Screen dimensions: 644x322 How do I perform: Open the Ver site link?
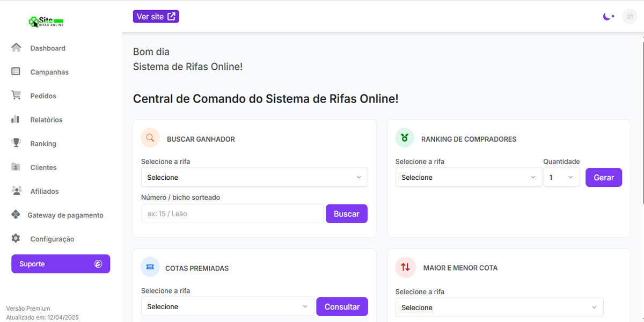pos(156,17)
